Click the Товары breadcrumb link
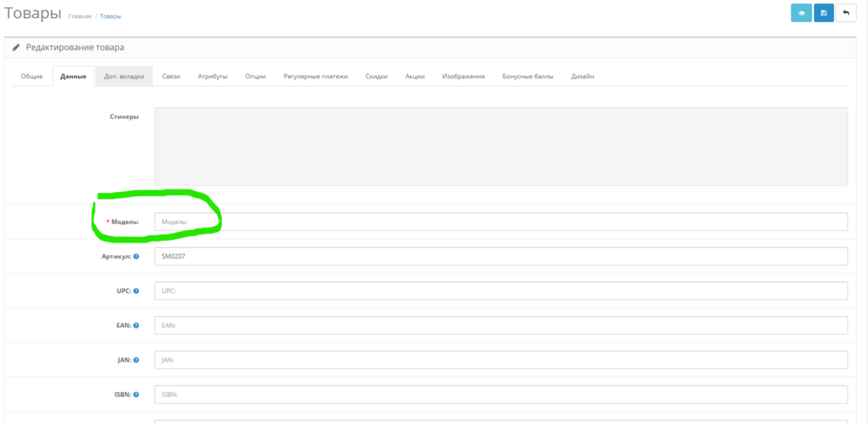The image size is (868, 424). click(110, 17)
